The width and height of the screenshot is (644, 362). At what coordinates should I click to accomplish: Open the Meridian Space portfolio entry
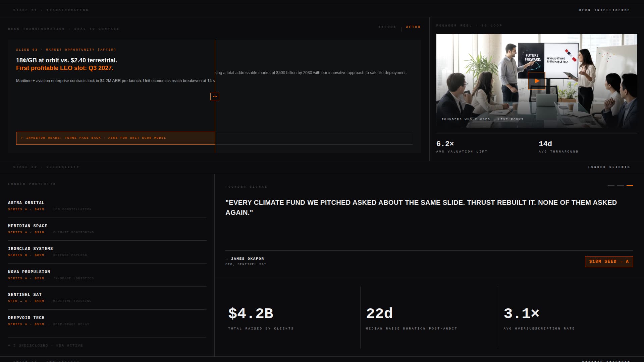point(107,229)
